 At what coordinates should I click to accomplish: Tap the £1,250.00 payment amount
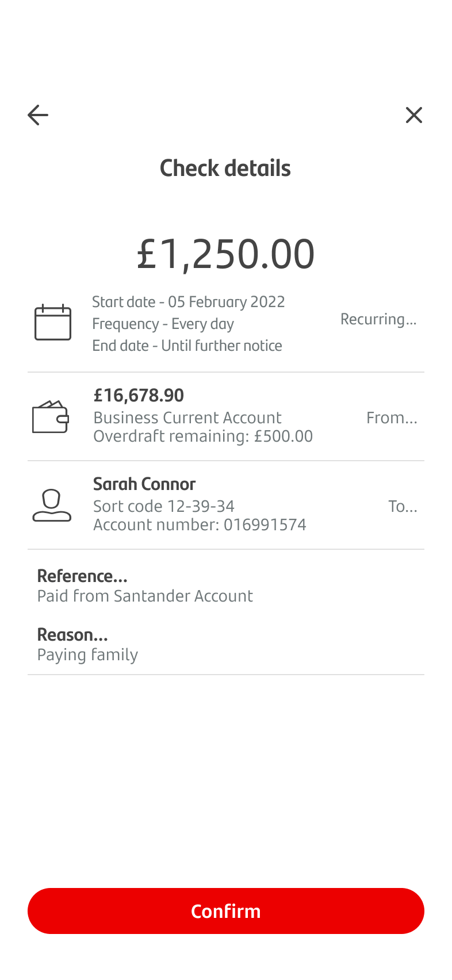pyautogui.click(x=225, y=254)
